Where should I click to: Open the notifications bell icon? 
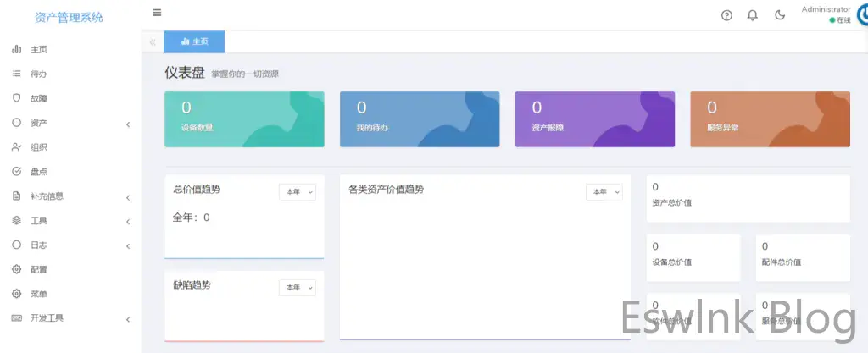pyautogui.click(x=752, y=15)
